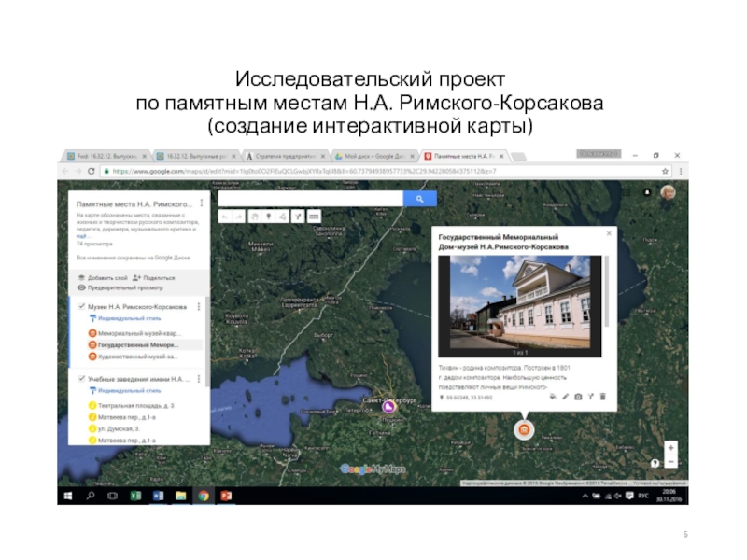The image size is (747, 560).
Task: Select the add marker tool
Action: pos(269,216)
